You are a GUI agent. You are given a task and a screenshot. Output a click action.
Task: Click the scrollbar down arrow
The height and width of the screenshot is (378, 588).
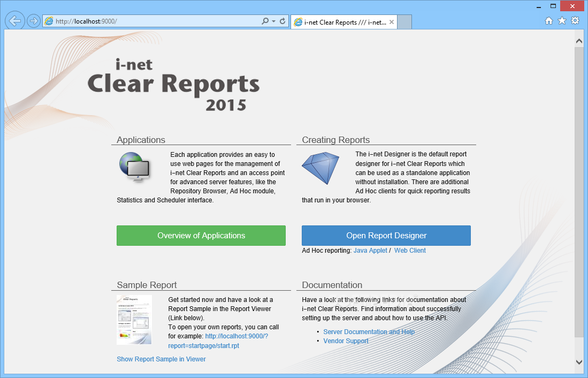point(579,362)
